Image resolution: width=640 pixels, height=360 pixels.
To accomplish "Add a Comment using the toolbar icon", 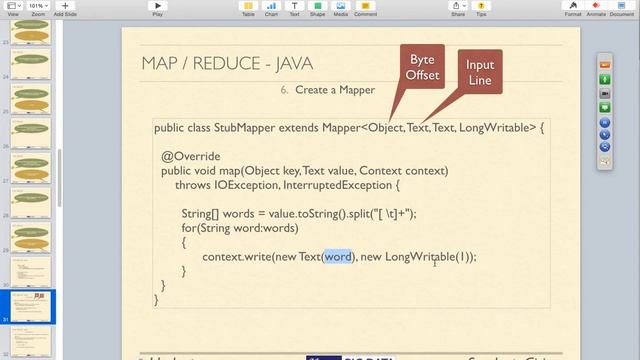I will 365,6.
